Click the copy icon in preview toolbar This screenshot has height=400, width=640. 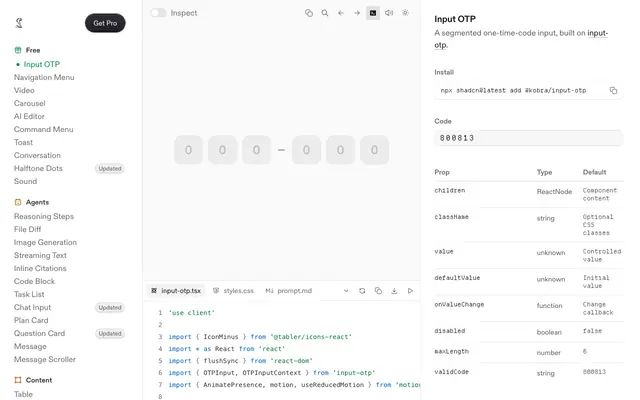click(x=309, y=13)
